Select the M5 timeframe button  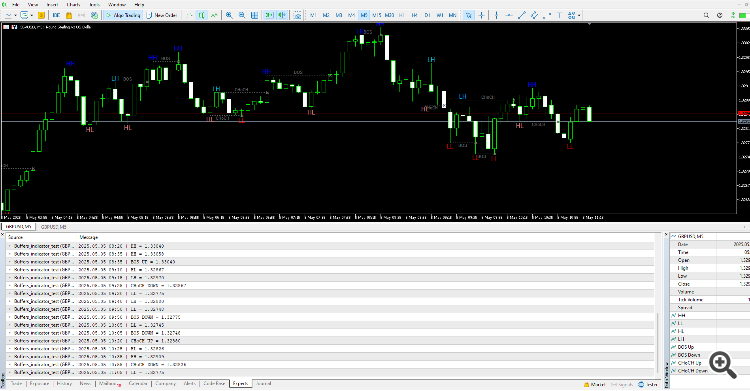(x=364, y=15)
